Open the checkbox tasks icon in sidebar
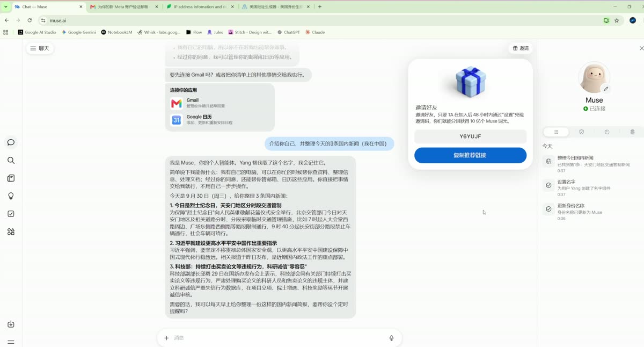Image resolution: width=644 pixels, height=347 pixels. (11, 214)
